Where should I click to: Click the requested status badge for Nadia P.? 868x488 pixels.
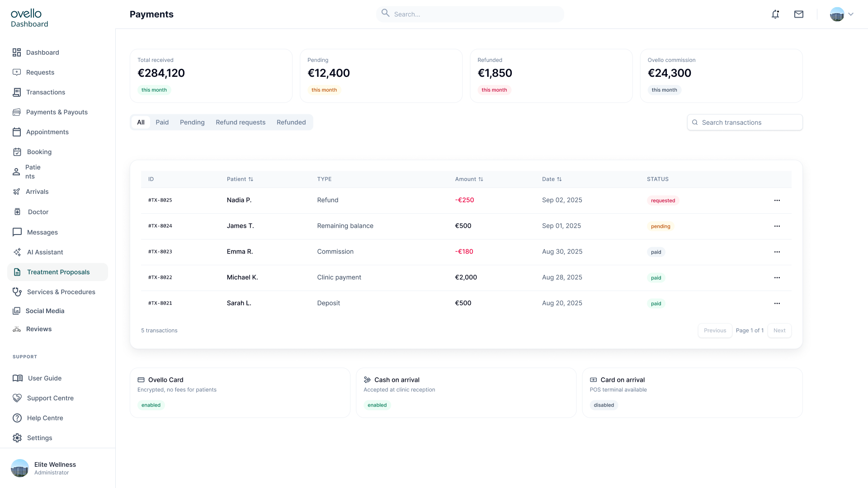663,201
